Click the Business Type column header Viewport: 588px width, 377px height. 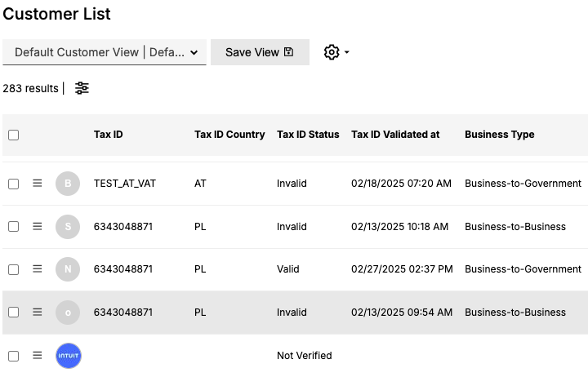click(x=500, y=135)
